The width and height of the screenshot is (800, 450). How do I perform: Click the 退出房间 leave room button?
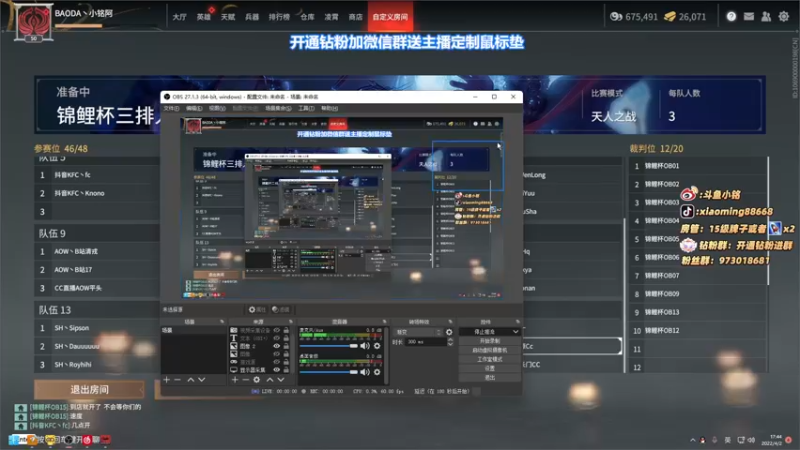click(90, 390)
